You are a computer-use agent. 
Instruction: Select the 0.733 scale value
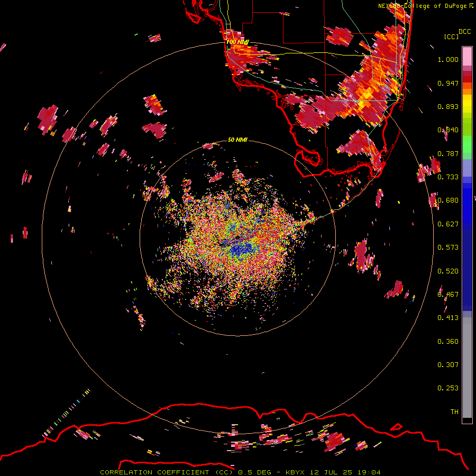coord(448,177)
